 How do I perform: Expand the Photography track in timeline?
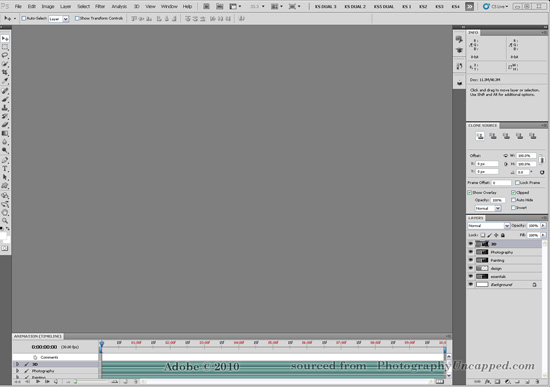tap(18, 371)
